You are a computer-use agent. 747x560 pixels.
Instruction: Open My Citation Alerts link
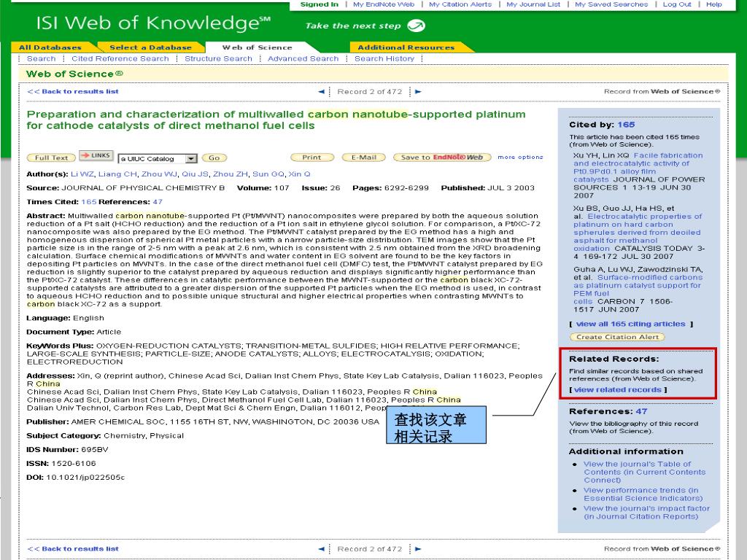click(460, 4)
